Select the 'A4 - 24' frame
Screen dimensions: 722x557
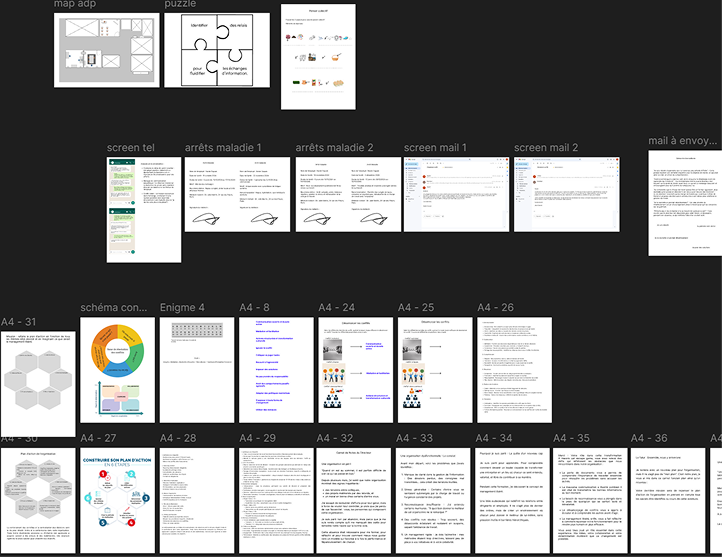pos(355,374)
